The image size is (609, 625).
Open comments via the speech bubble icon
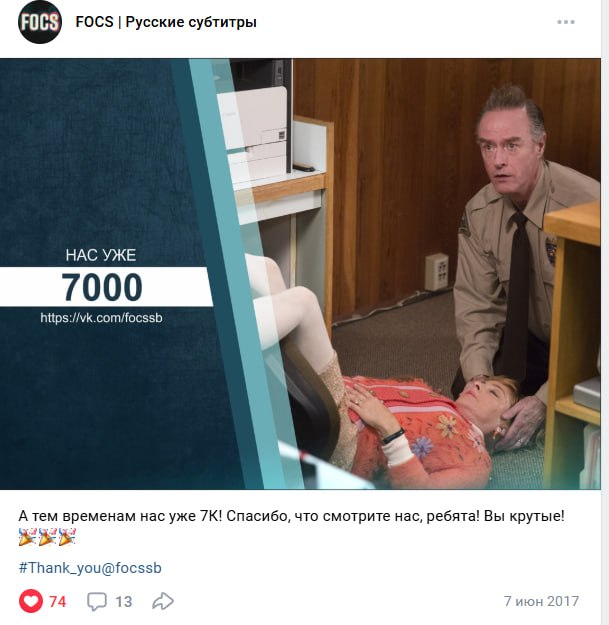pos(97,601)
